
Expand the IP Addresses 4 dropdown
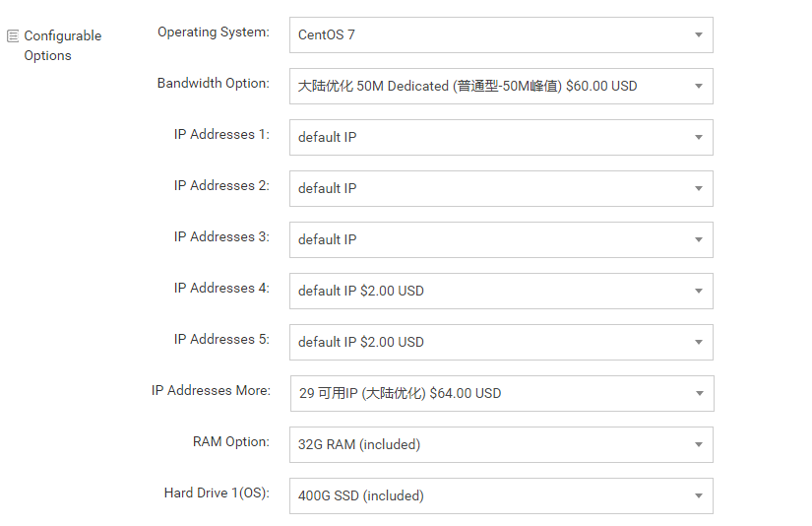pos(500,291)
